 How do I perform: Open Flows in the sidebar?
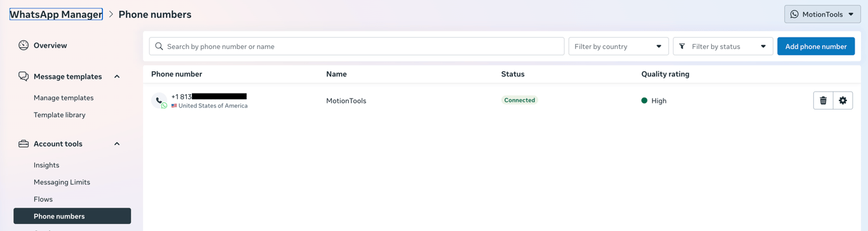click(x=43, y=199)
